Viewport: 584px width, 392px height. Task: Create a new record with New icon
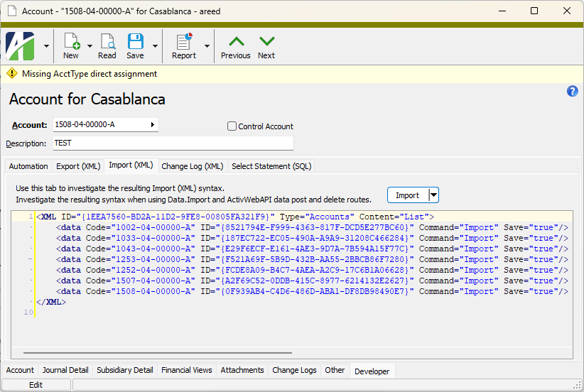coord(71,45)
